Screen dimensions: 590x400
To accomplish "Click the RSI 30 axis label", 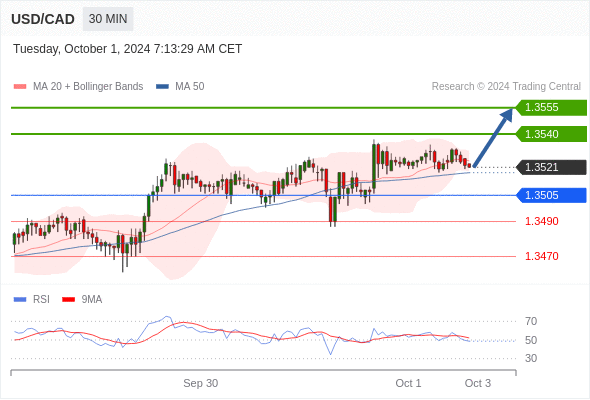I will [x=531, y=358].
